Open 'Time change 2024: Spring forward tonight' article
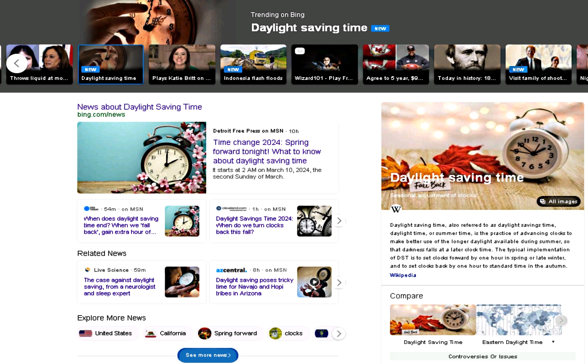Viewport: 588px width, 364px height. click(267, 151)
